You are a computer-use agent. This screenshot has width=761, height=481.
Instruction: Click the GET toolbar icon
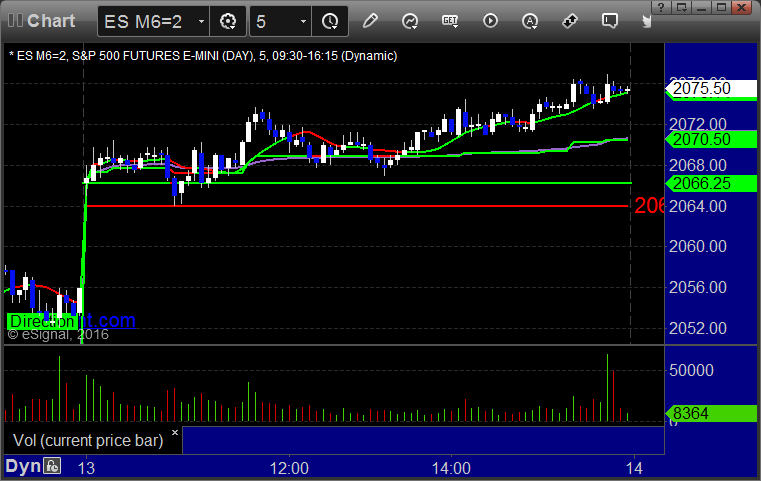(x=450, y=21)
